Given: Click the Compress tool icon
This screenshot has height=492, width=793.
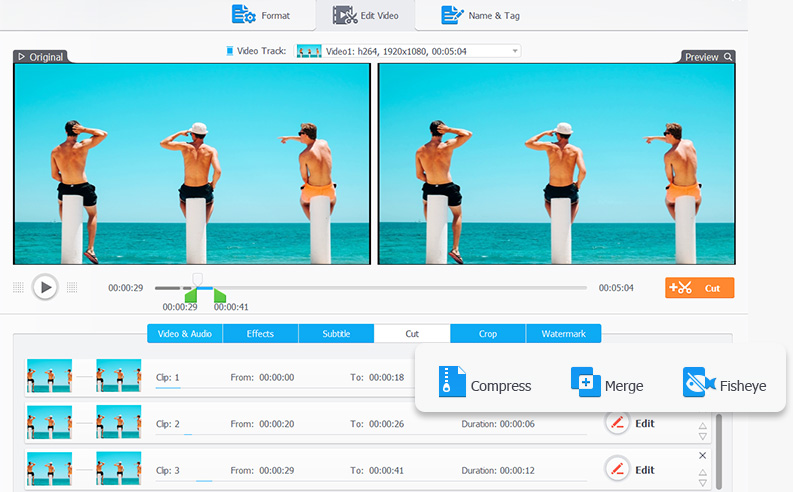Looking at the screenshot, I should [x=450, y=383].
